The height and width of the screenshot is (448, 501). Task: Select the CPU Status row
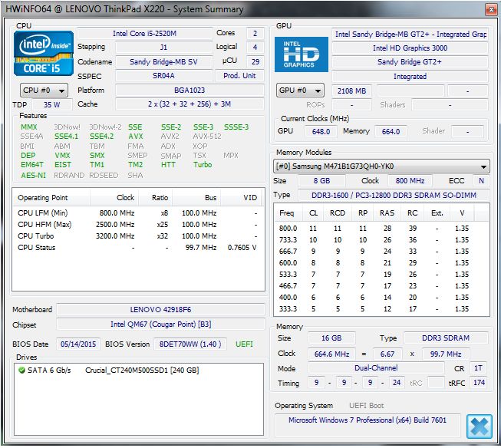tap(138, 248)
